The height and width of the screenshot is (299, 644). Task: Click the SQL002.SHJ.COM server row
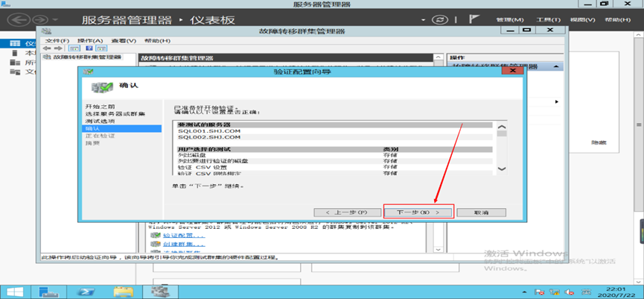point(335,136)
